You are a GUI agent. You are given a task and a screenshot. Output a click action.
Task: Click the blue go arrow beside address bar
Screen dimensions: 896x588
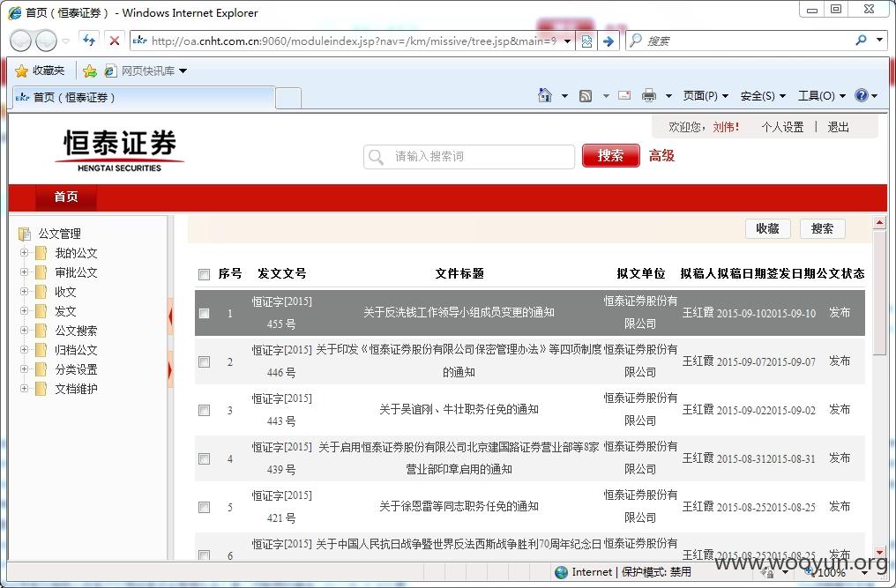609,41
